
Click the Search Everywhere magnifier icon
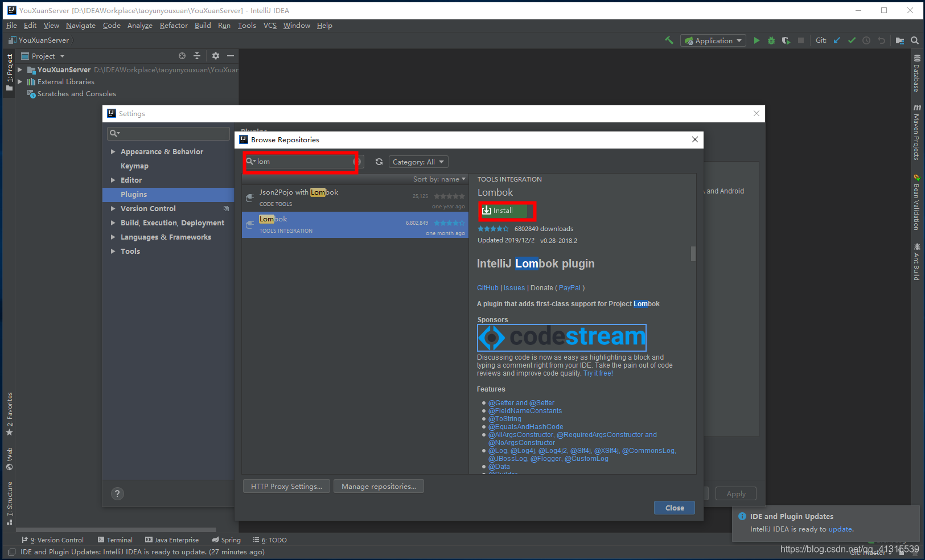(x=914, y=40)
